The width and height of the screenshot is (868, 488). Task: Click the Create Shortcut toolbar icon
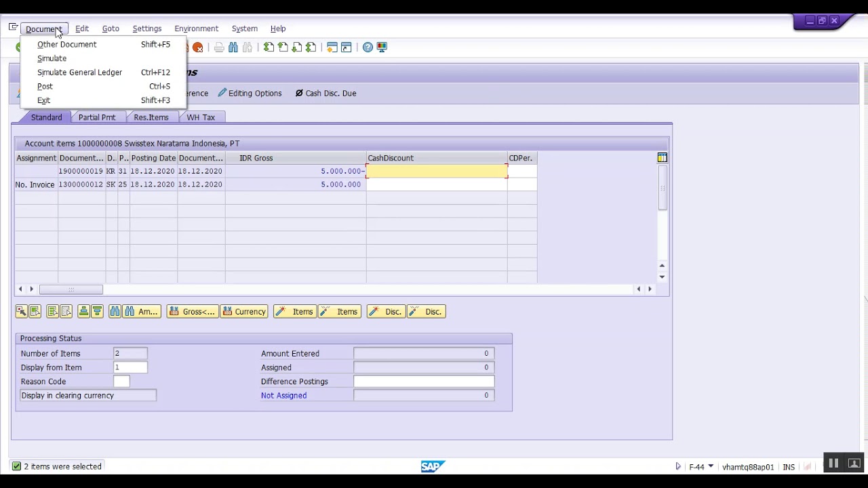347,47
